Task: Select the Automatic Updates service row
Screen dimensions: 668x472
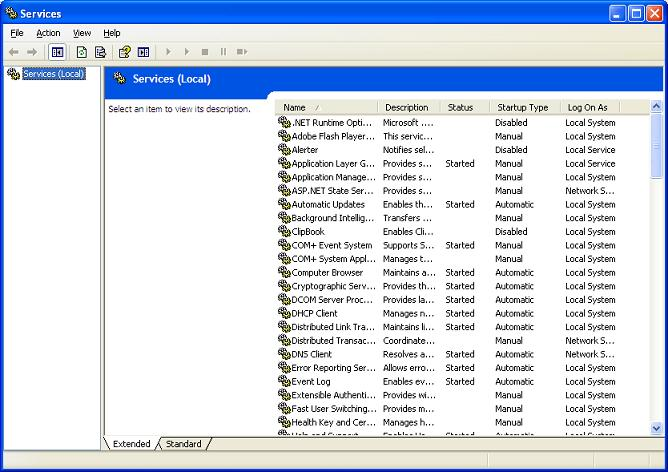Action: tap(328, 204)
